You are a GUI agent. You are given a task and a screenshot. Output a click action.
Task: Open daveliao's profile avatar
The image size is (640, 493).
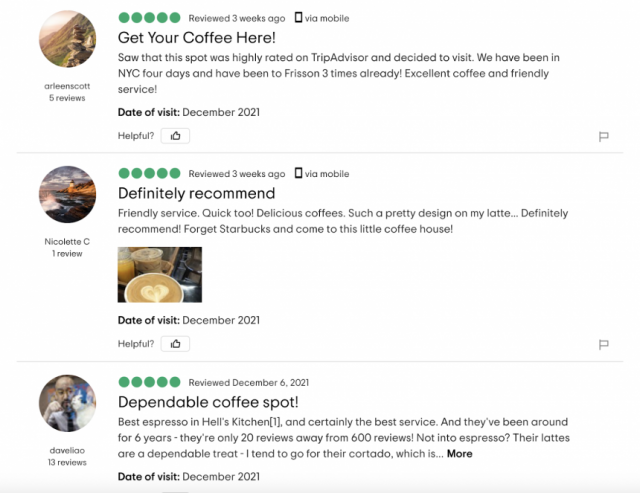click(x=67, y=404)
